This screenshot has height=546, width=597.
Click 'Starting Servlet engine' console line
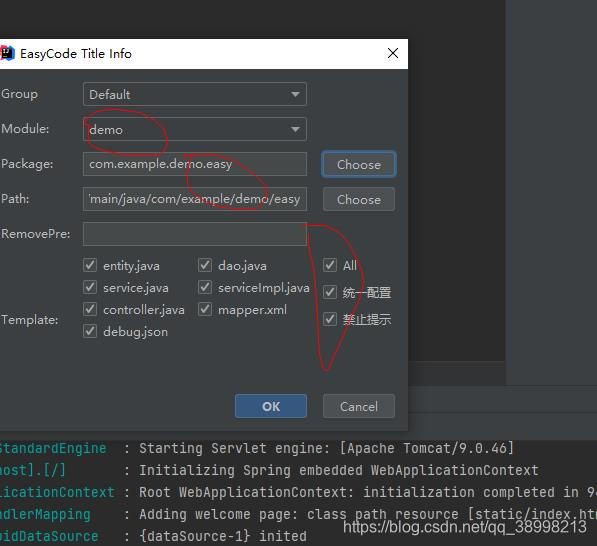[326, 448]
